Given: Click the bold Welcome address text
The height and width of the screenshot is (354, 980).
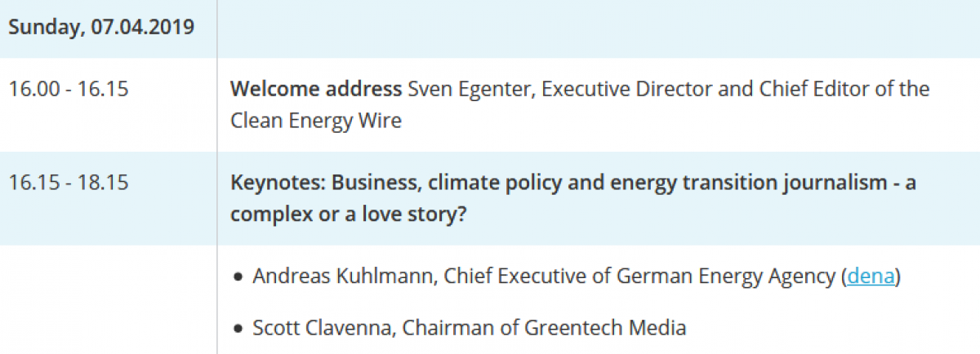Looking at the screenshot, I should (317, 89).
